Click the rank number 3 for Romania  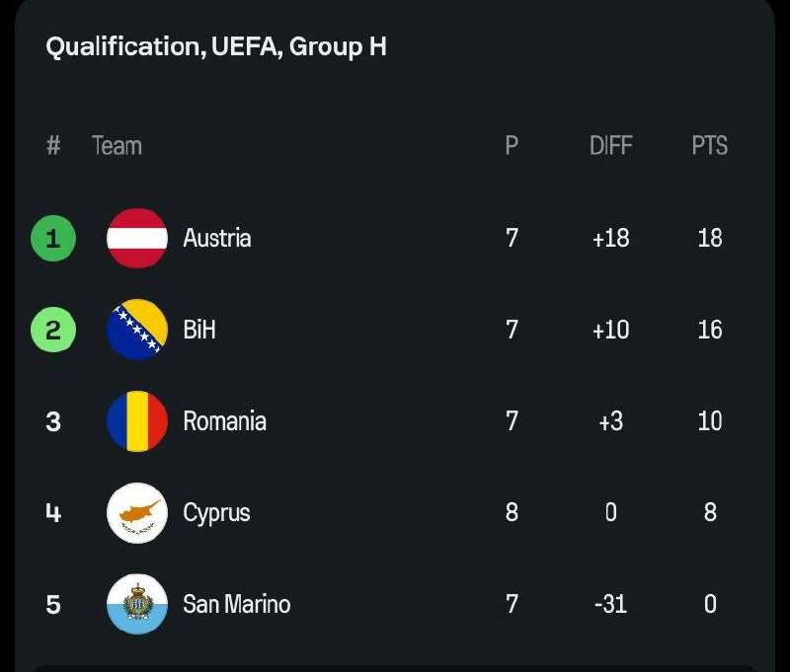click(53, 421)
